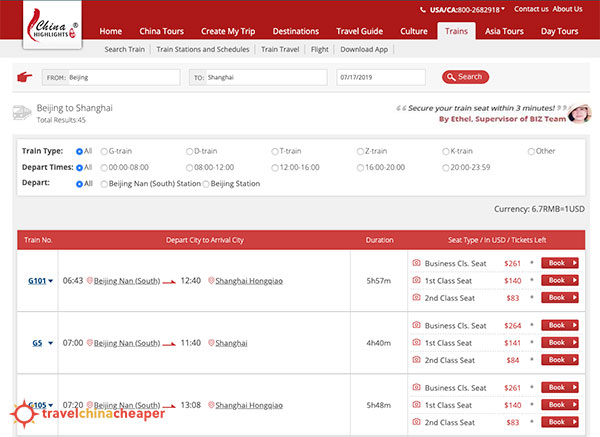Open Train Stations and Schedules submenu

203,49
